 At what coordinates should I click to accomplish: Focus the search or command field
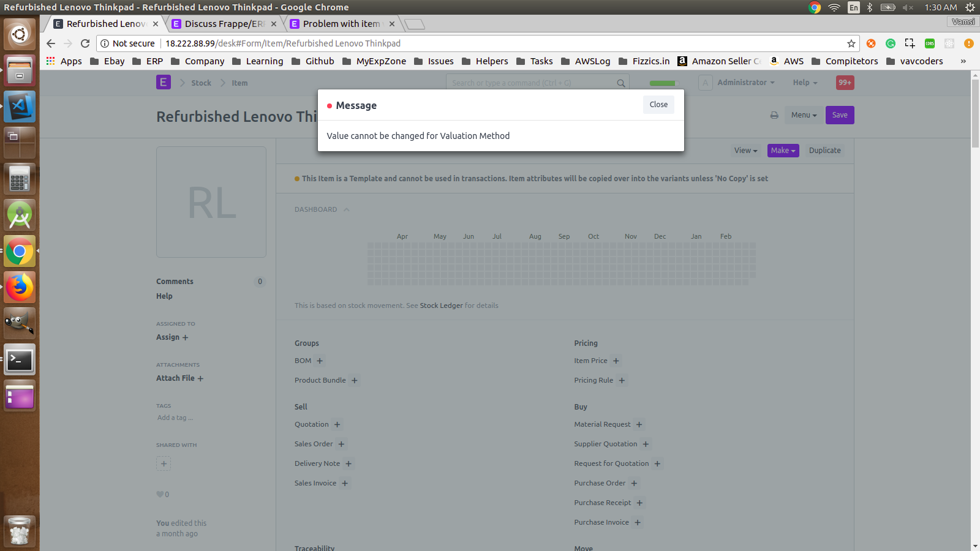538,83
